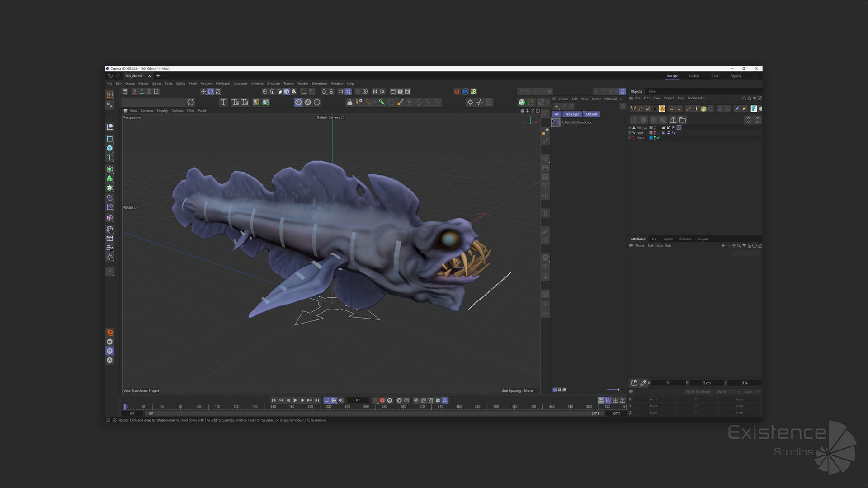Click the orange Sketchfab-style S icon

pyautogui.click(x=110, y=333)
